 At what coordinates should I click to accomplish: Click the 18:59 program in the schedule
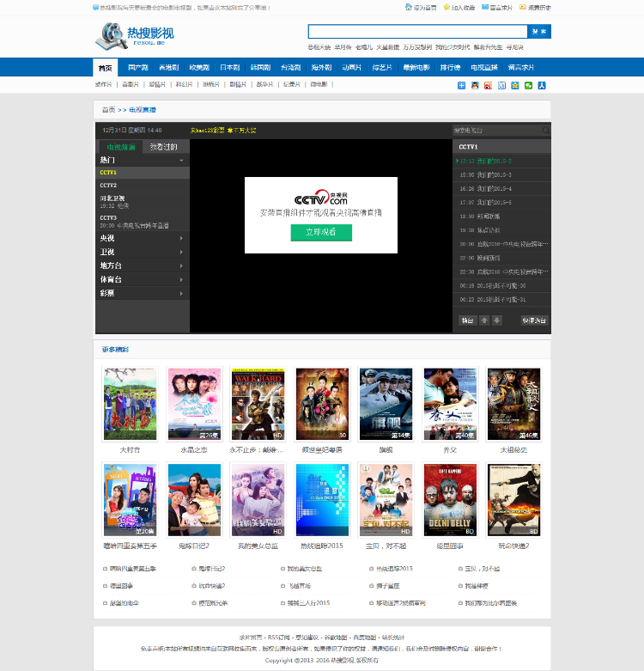(x=501, y=217)
